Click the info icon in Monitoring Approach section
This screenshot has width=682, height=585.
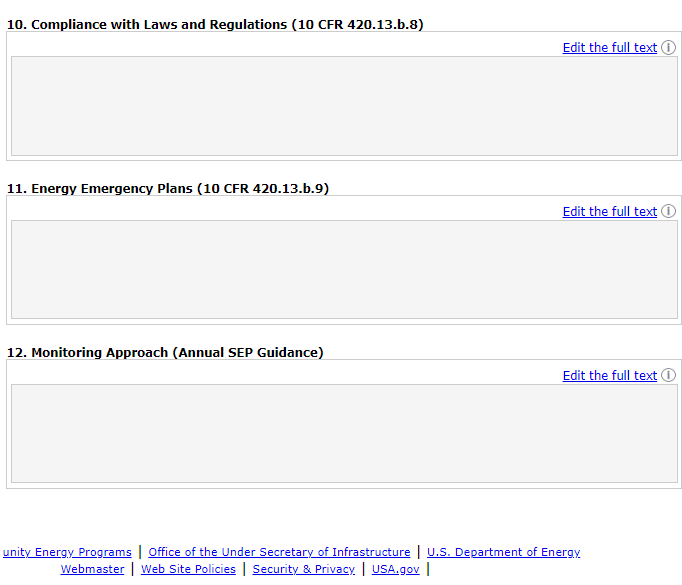pos(669,375)
